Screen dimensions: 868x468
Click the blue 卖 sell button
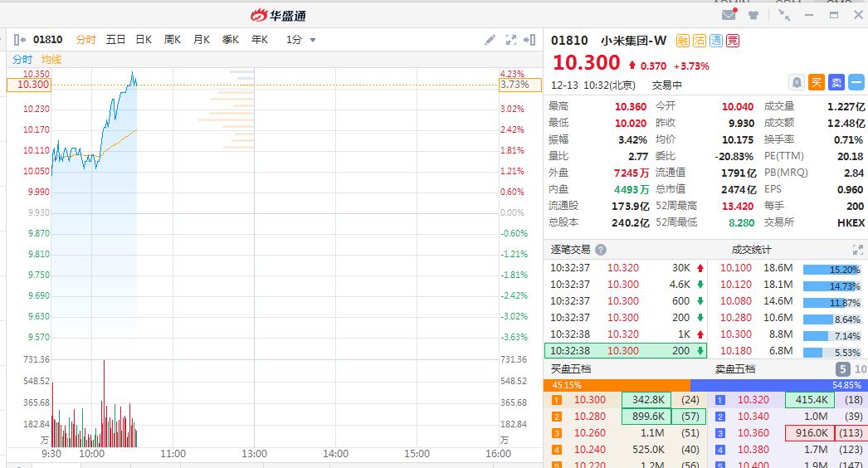(836, 82)
